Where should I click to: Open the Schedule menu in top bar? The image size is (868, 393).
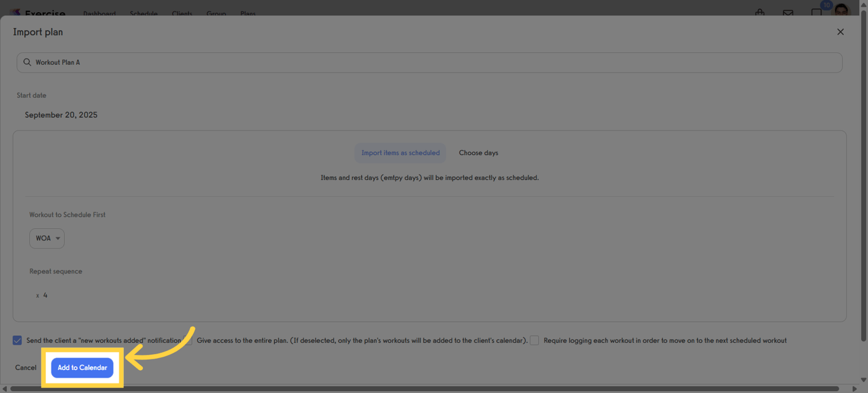144,13
